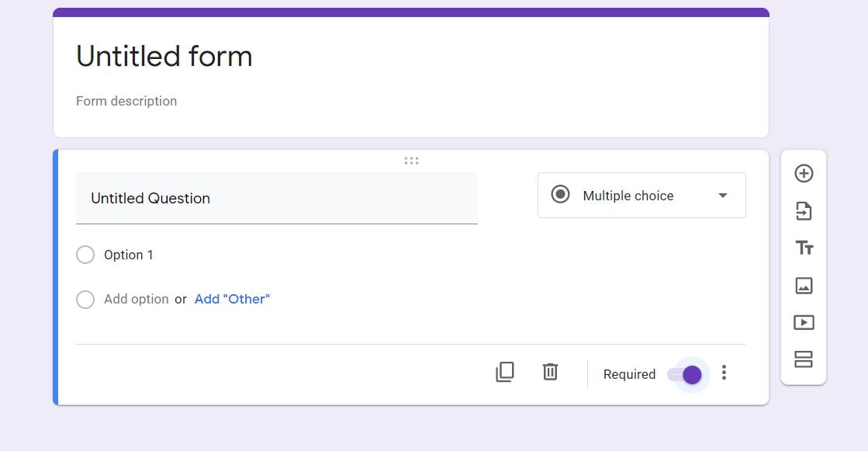The width and height of the screenshot is (868, 451).
Task: Click Add option to create a new choice
Action: pos(137,299)
